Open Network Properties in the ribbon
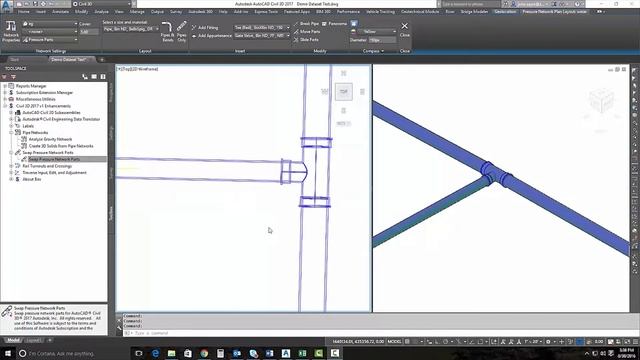The width and height of the screenshot is (640, 360). pyautogui.click(x=11, y=31)
